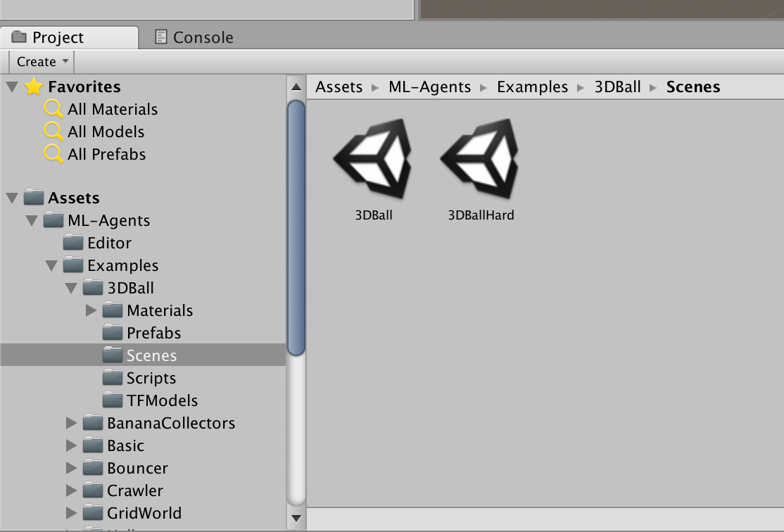Image resolution: width=784 pixels, height=532 pixels.
Task: Click the GridWorld folder icon
Action: [x=92, y=512]
